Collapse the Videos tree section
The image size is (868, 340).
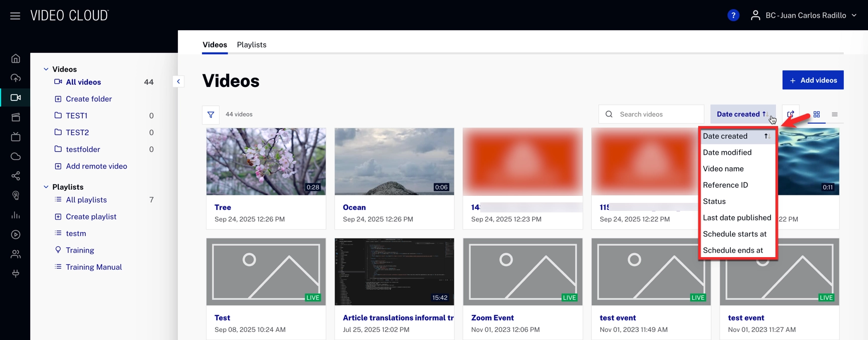46,69
